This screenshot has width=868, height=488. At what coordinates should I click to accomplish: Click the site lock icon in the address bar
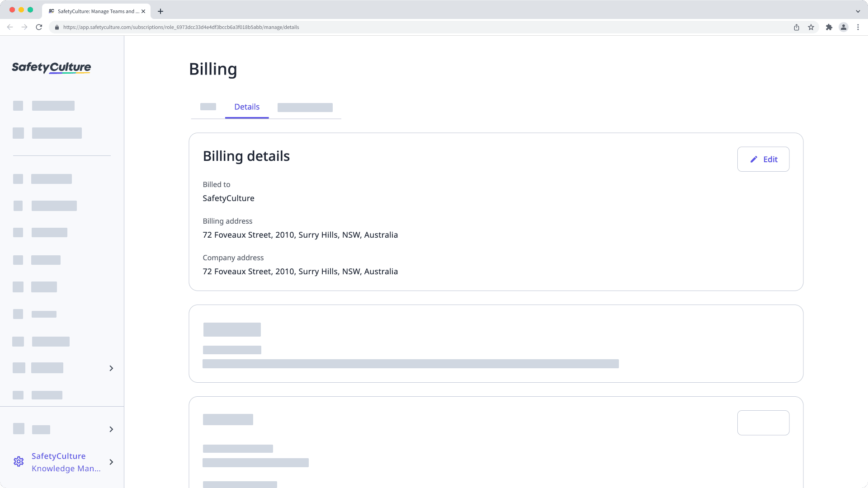(57, 27)
